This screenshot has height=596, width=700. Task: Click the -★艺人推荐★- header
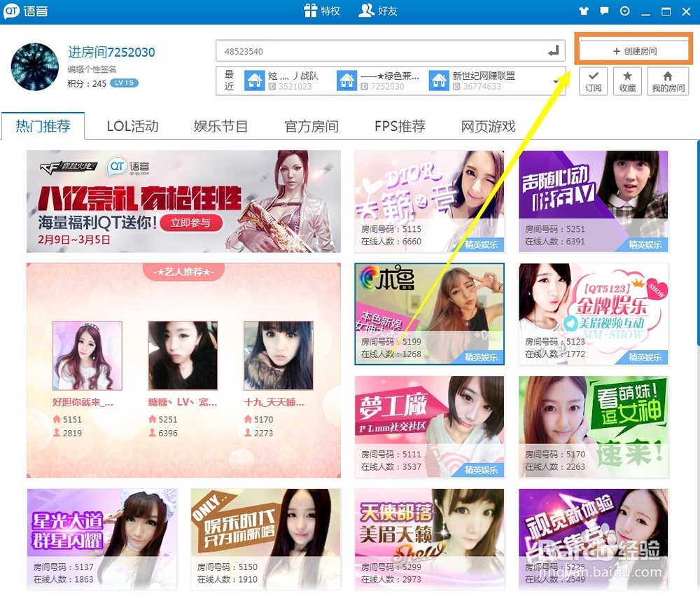point(183,272)
